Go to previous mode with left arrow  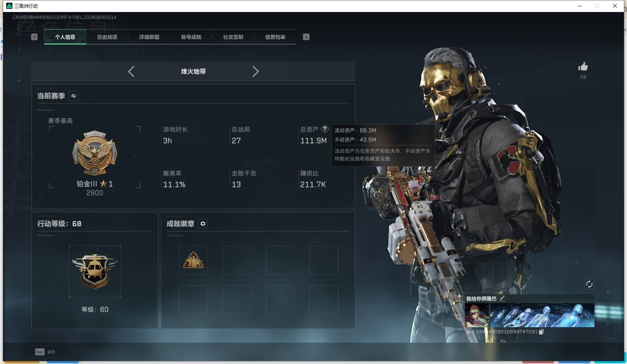coord(131,71)
